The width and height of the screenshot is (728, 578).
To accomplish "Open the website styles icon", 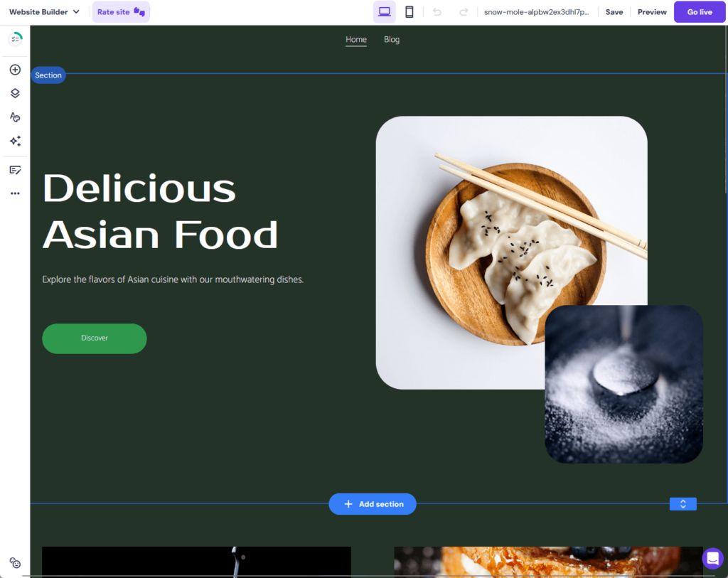I will (16, 117).
